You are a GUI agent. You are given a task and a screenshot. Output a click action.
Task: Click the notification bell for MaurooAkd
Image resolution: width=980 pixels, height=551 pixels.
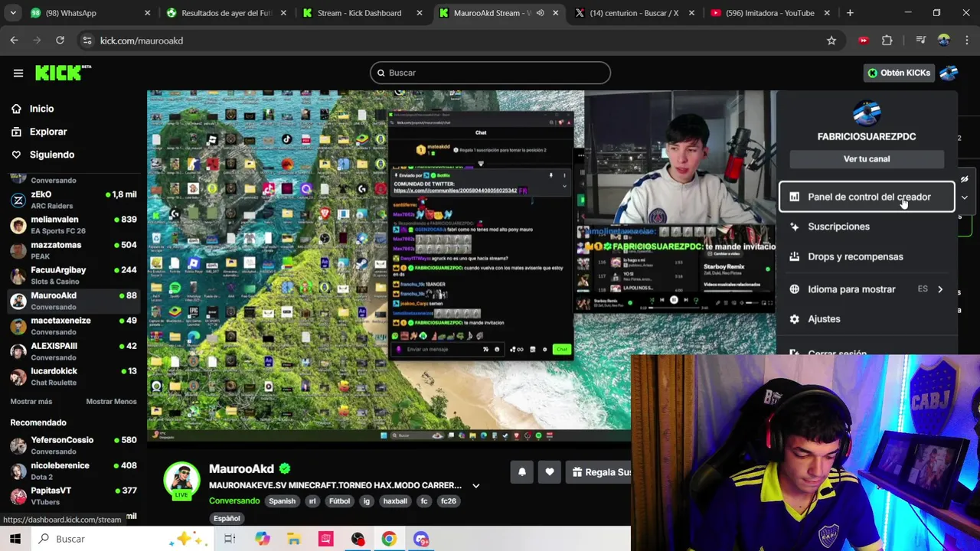click(x=522, y=472)
